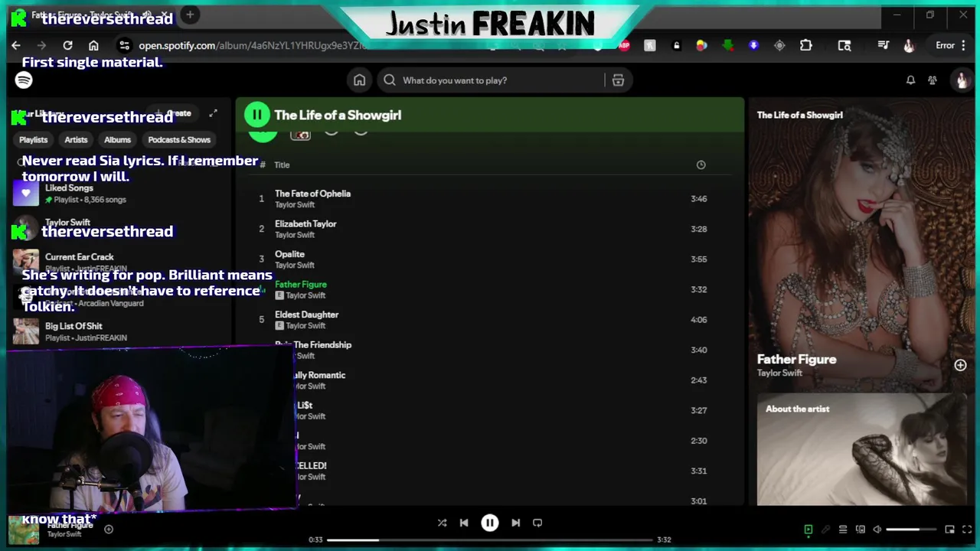Viewport: 980px width, 551px height.
Task: Open Big List Of Shit playlist
Action: [119, 331]
